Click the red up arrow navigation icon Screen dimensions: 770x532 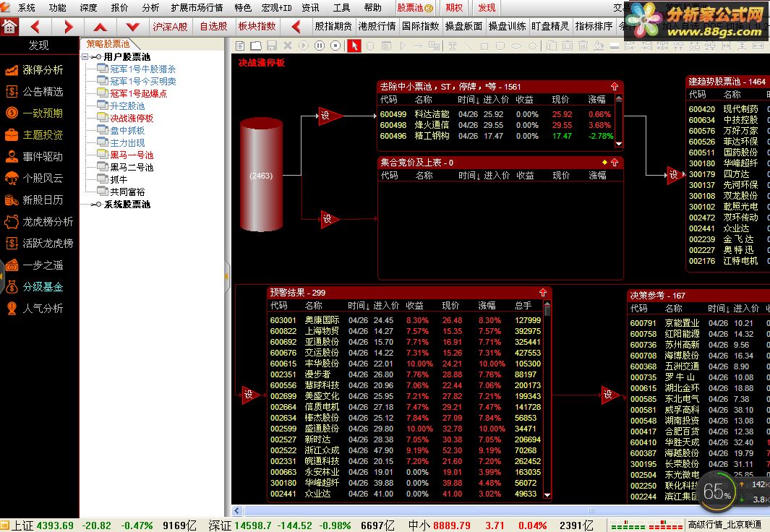(100, 27)
